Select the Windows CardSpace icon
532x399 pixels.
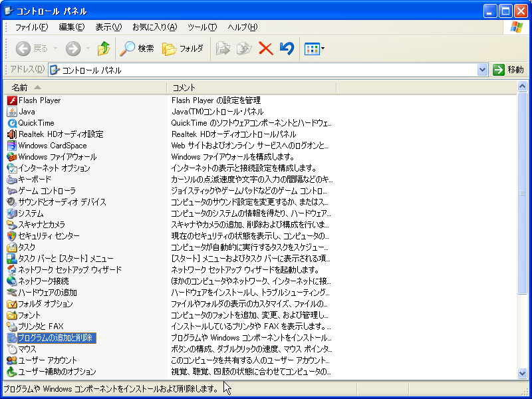pyautogui.click(x=12, y=146)
